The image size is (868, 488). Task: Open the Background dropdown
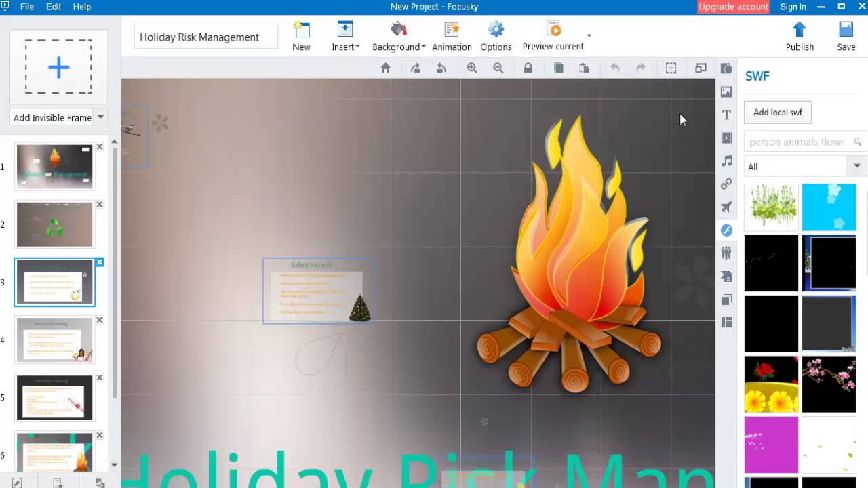(x=399, y=37)
